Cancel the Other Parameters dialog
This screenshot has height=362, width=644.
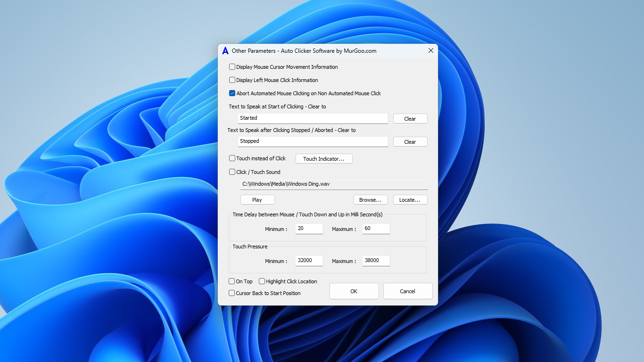point(407,291)
